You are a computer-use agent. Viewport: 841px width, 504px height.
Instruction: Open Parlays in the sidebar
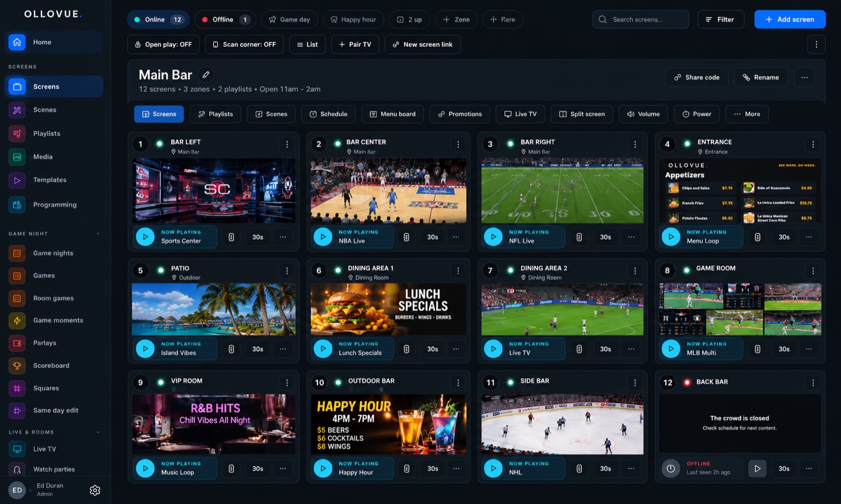[54, 343]
